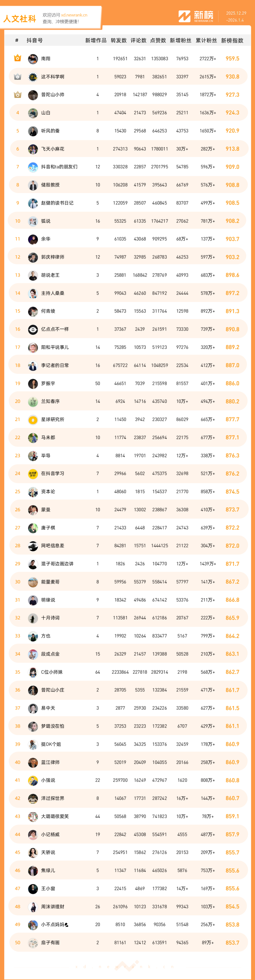Viewport: 255px width, 980px height.
Task: Click 余华's profile avatar
Action: [x=33, y=239]
